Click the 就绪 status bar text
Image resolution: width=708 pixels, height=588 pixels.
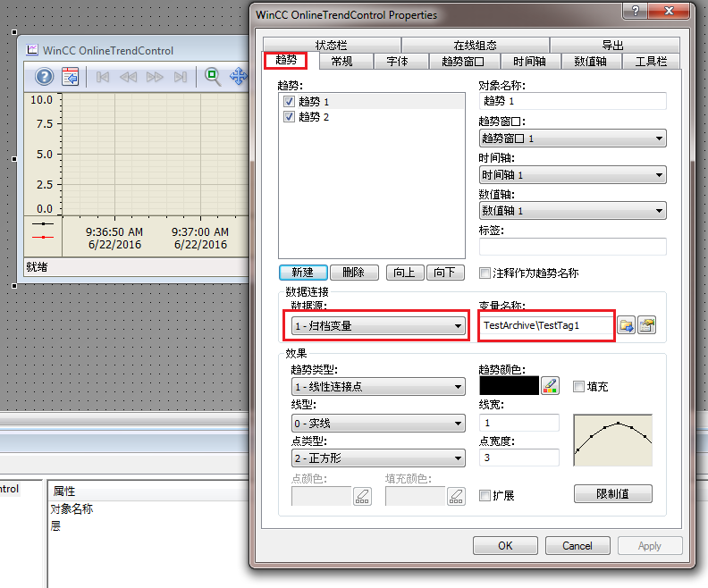coord(37,267)
